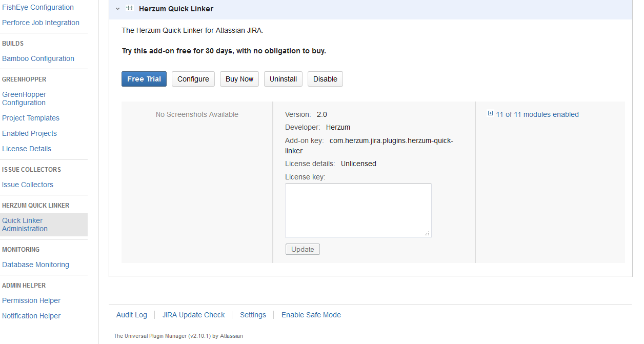The width and height of the screenshot is (644, 344).
Task: Collapse the Herzum Quick Linker add-on row
Action: point(117,9)
